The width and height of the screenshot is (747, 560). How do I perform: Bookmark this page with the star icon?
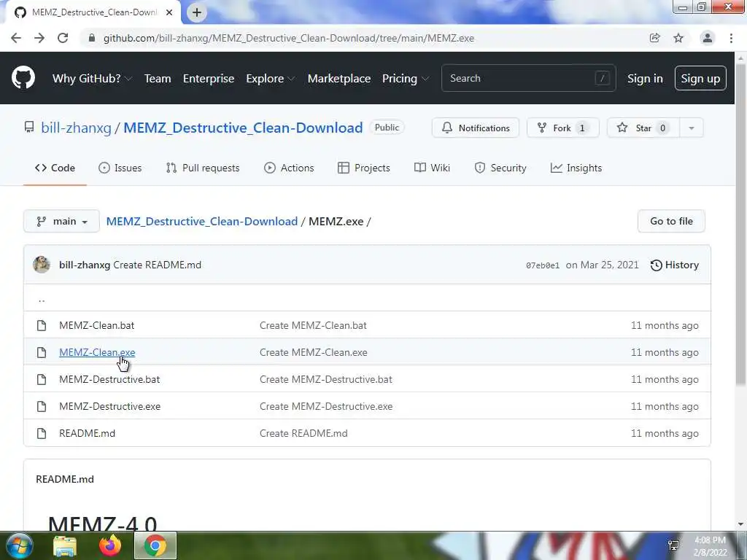tap(678, 38)
